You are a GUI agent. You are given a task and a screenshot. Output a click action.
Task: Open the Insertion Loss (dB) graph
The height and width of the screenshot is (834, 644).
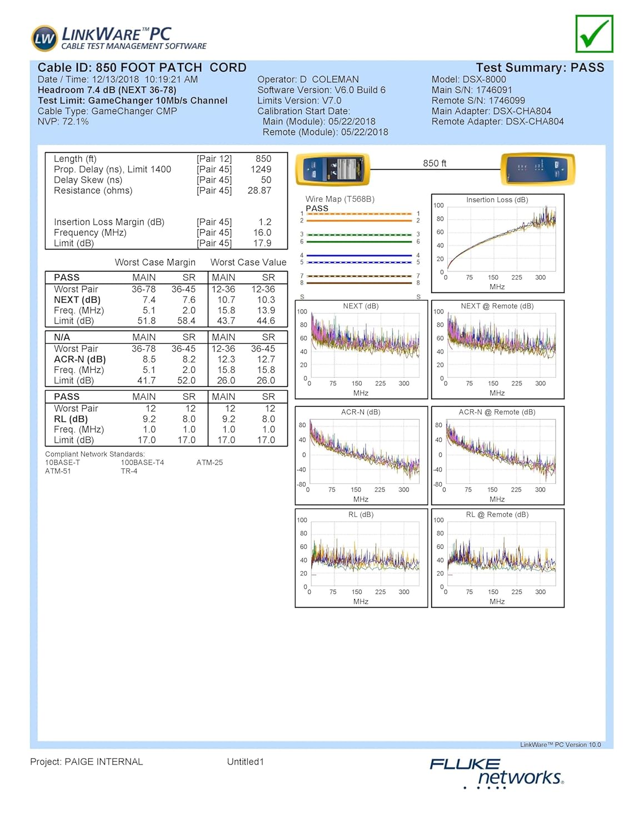pyautogui.click(x=497, y=244)
